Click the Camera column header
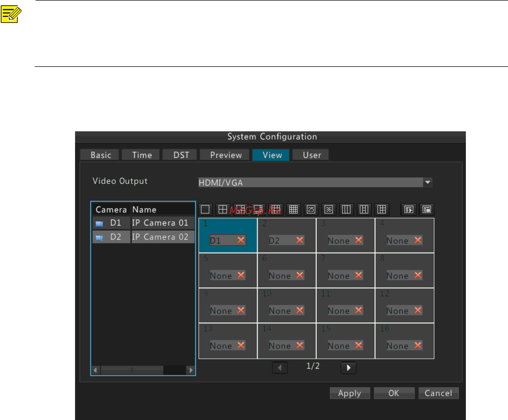Viewport: 508px width, 420px height. click(111, 209)
